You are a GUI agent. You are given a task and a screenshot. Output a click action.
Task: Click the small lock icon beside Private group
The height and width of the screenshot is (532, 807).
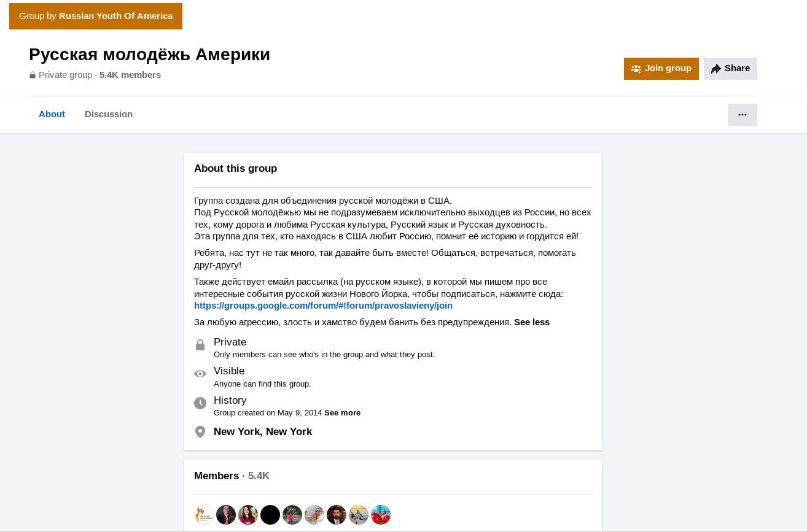point(33,75)
